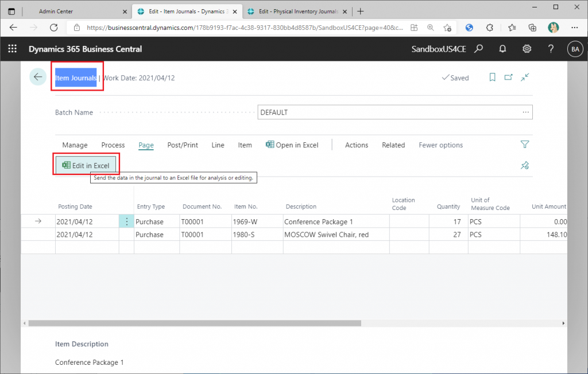Pin the action bar with pin icon
This screenshot has width=588, height=374.
(525, 165)
